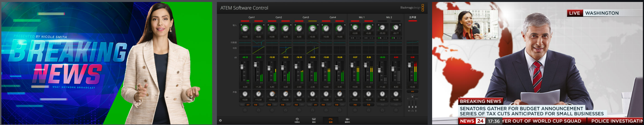
Task: Click the headphone solo icon under the -8.60 strip
Action: click(x=396, y=110)
